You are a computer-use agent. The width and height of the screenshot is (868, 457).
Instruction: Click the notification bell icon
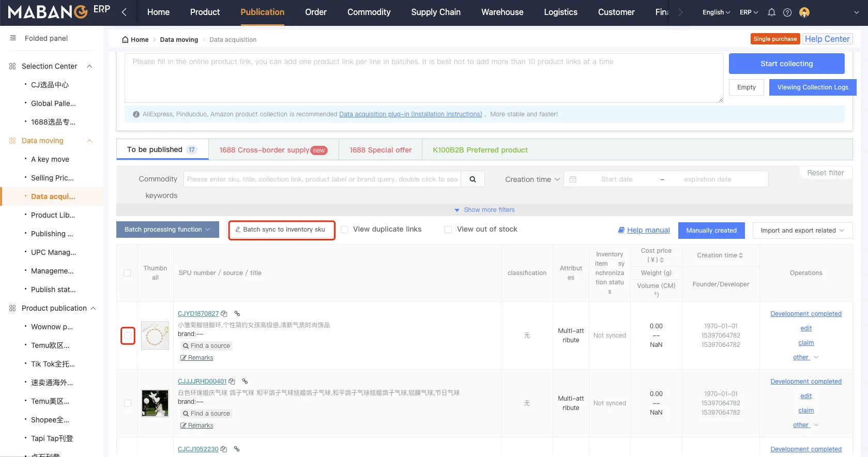pyautogui.click(x=771, y=12)
